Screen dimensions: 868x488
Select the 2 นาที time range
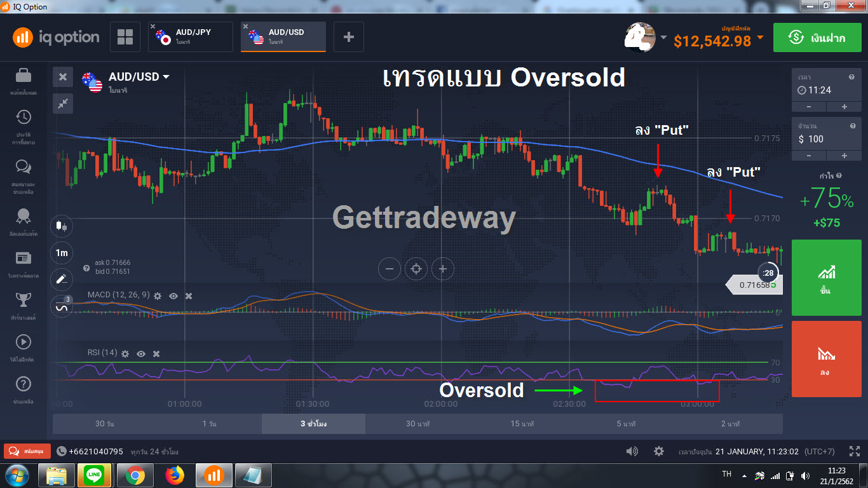click(x=731, y=424)
